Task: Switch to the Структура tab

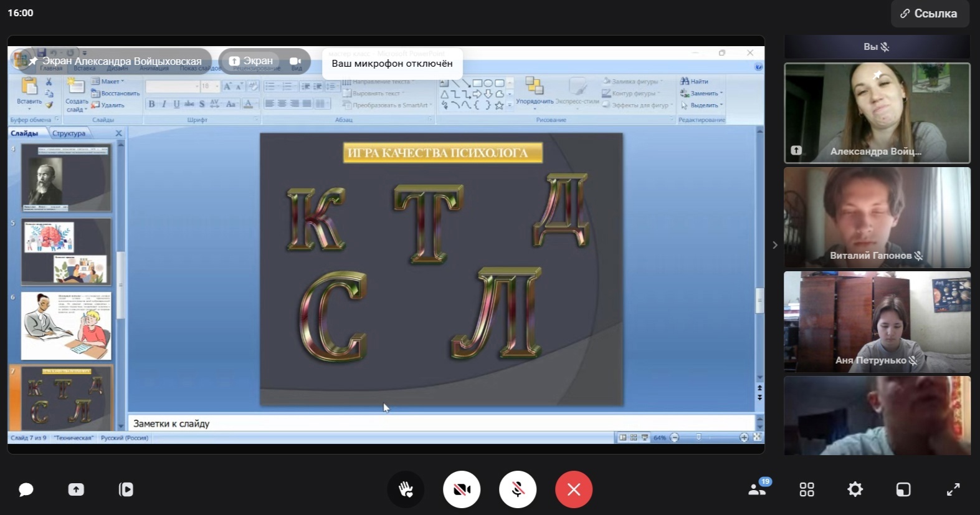Action: 69,133
